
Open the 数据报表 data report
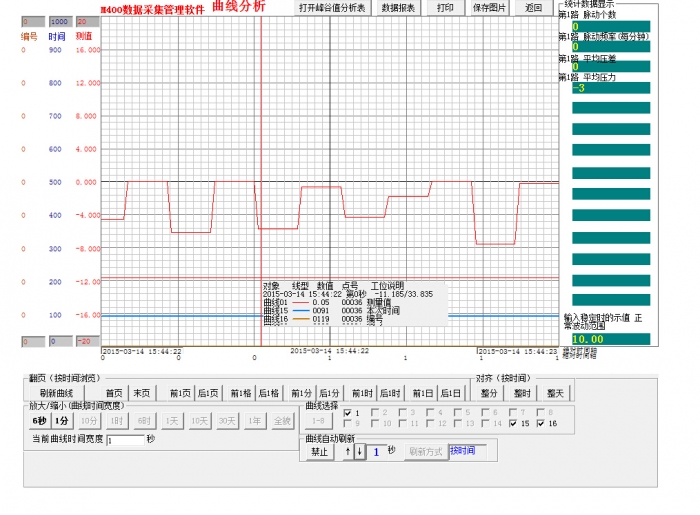click(x=399, y=7)
